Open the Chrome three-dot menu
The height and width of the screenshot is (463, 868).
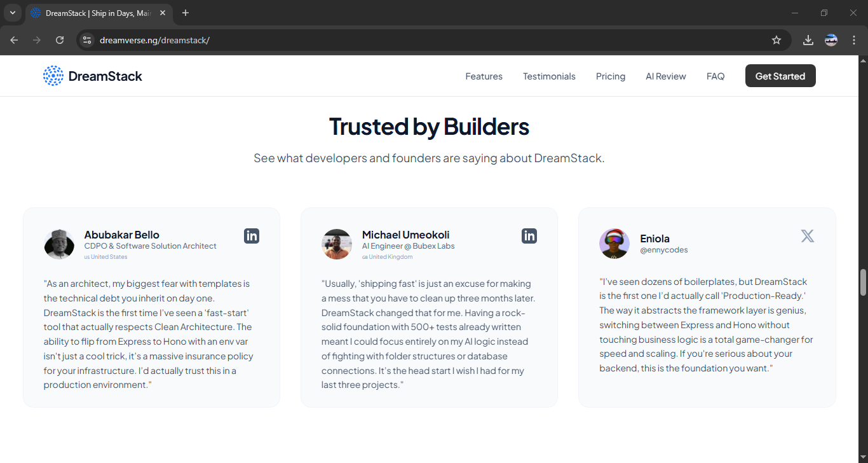pyautogui.click(x=855, y=39)
